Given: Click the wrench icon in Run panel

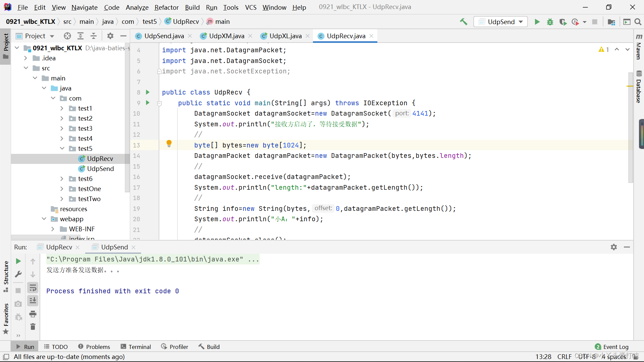Looking at the screenshot, I should (x=18, y=274).
